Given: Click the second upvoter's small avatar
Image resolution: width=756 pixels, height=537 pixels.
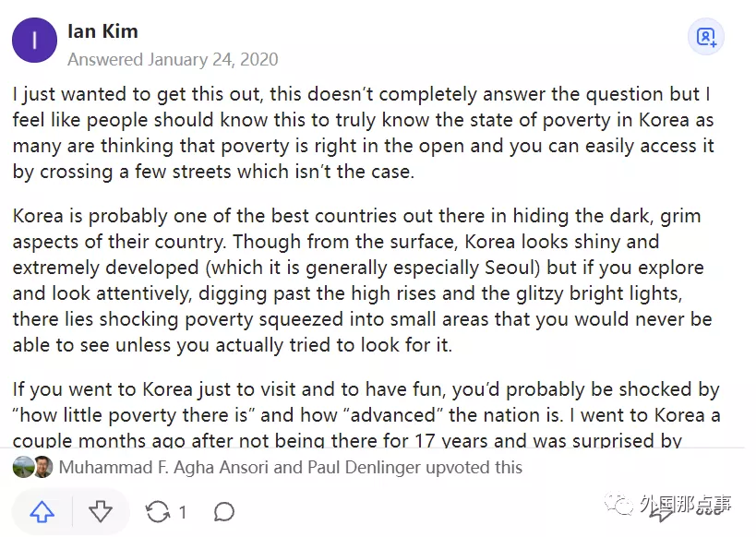Looking at the screenshot, I should (42, 467).
